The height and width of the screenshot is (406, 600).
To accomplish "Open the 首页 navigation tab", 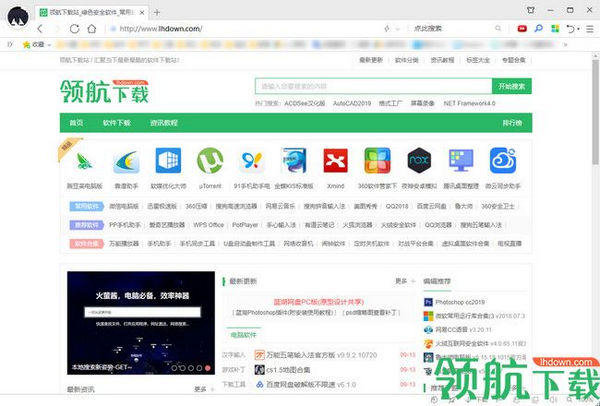I will pos(76,123).
